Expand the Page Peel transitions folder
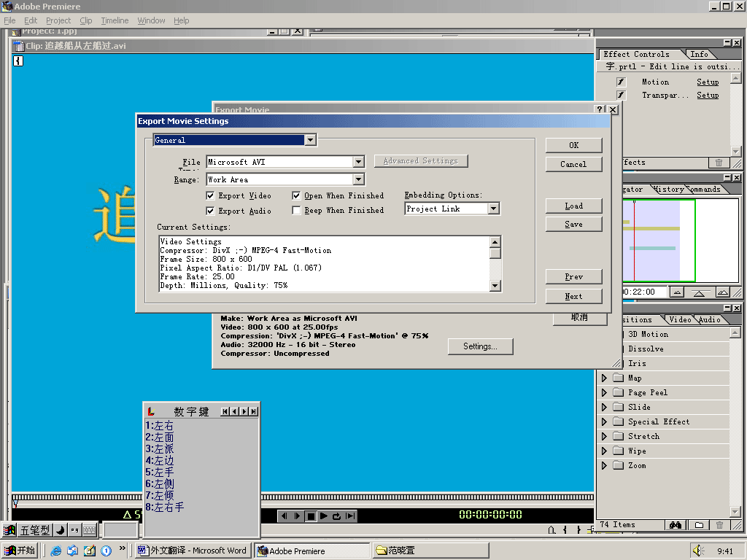747x560 pixels. pyautogui.click(x=604, y=392)
